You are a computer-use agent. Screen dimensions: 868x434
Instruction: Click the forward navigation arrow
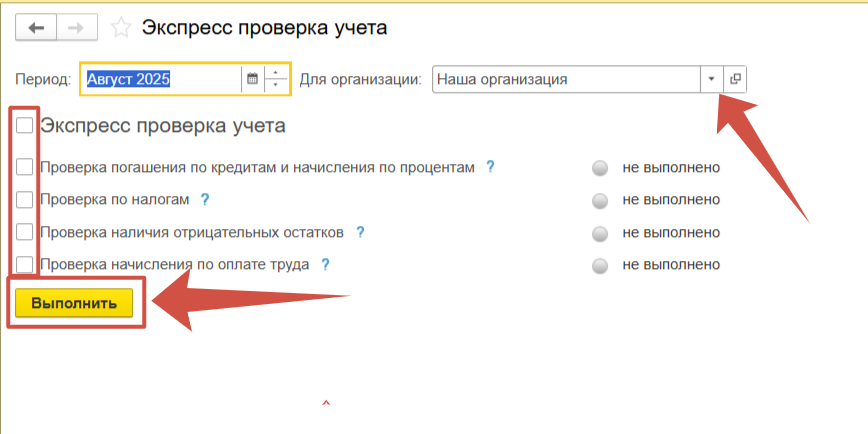point(75,28)
